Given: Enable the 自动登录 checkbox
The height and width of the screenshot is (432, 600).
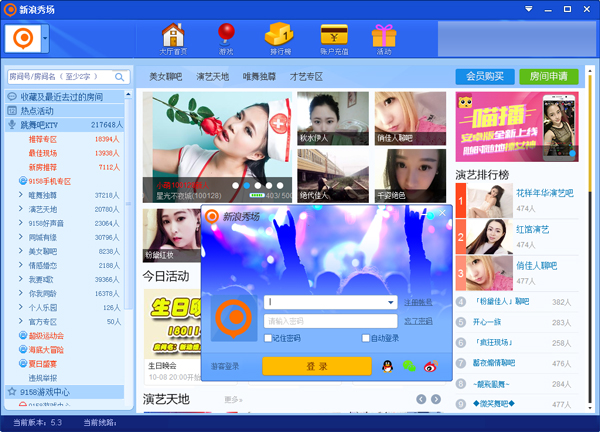Looking at the screenshot, I should point(365,338).
